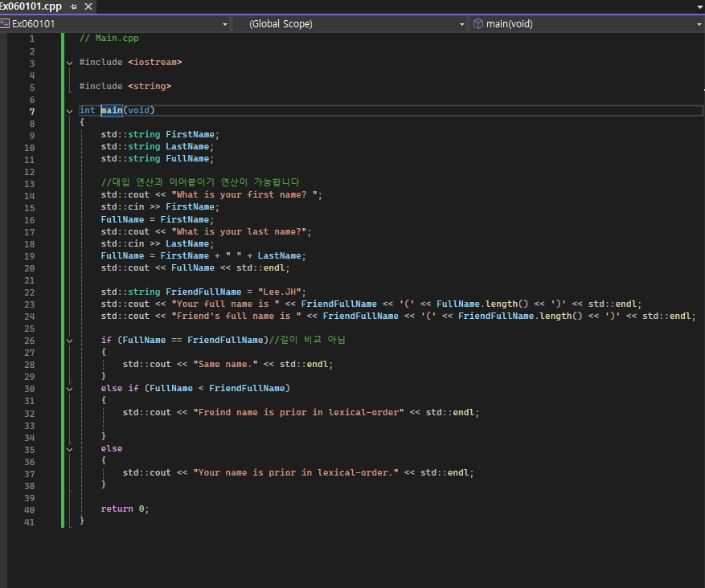Click the 'else' keyword on line 35
Screen dimensions: 705x588
pos(112,449)
